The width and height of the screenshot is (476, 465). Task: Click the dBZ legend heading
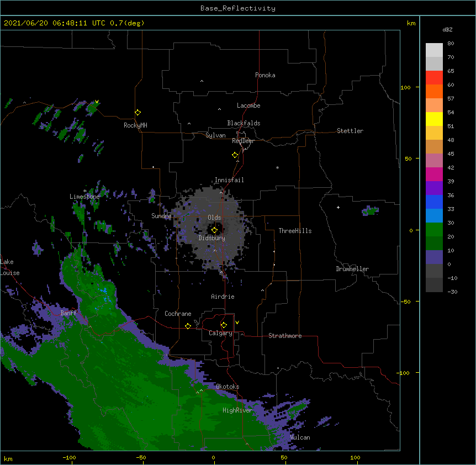click(447, 29)
